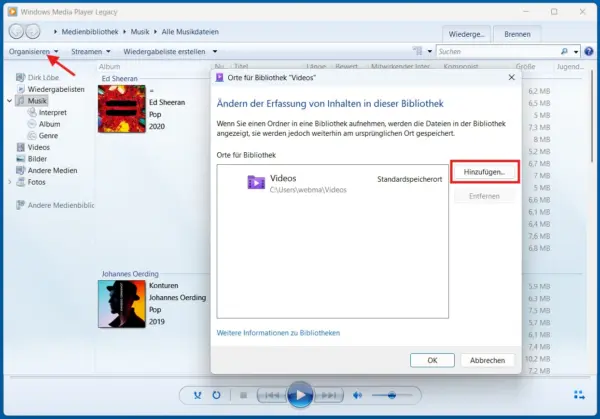
Task: Click the library scrollbar on the right edge
Action: click(592, 115)
